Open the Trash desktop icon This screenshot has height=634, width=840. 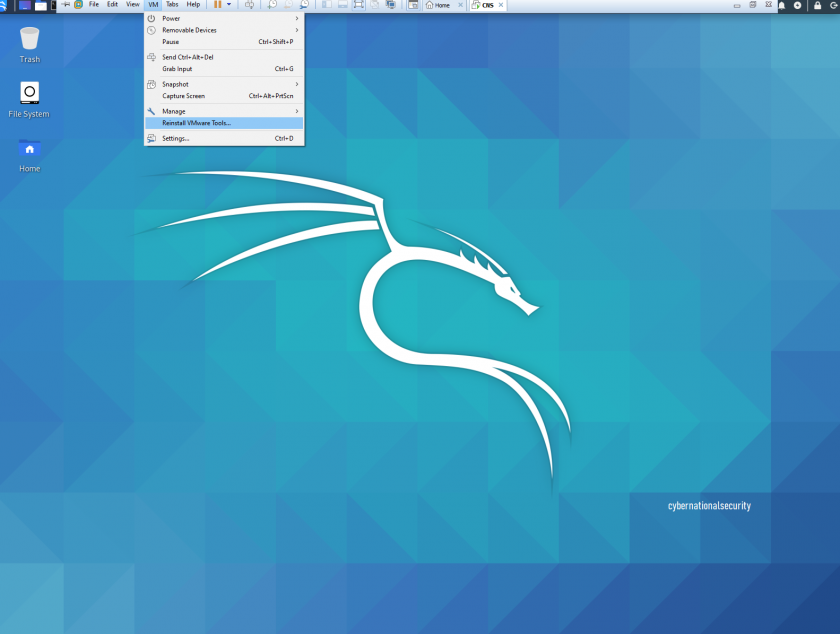click(29, 45)
